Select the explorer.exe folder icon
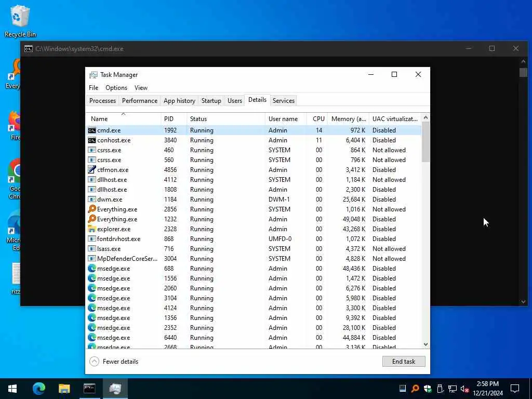 (91, 229)
